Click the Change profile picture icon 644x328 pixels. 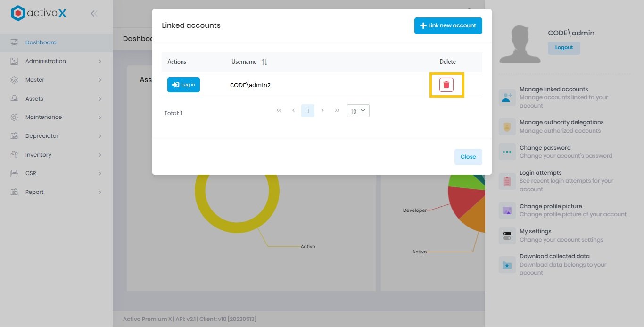click(507, 210)
